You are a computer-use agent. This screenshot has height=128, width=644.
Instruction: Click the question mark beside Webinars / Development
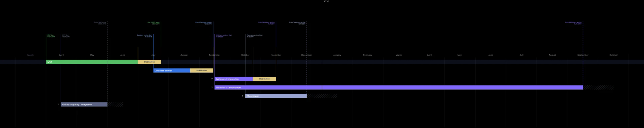pyautogui.click(x=212, y=87)
